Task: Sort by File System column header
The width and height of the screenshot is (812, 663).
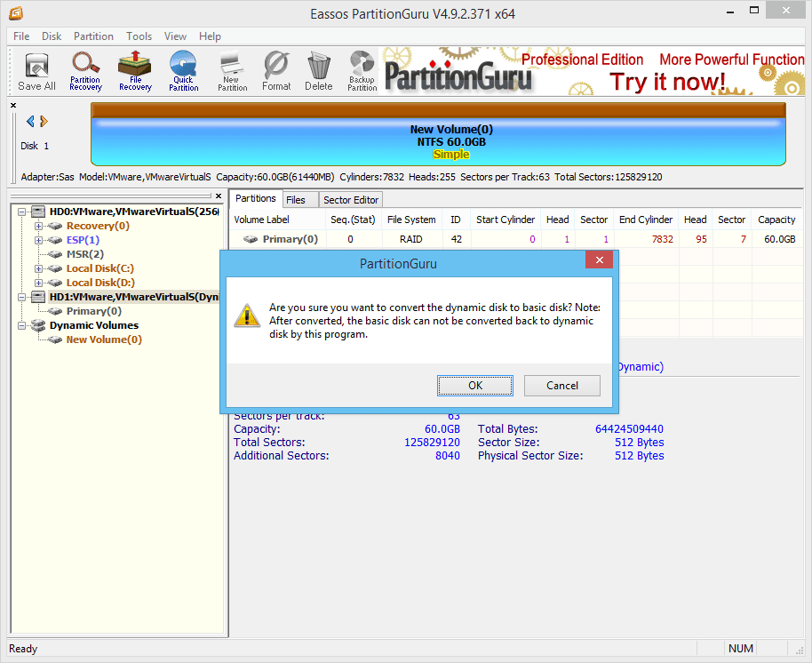Action: (411, 220)
